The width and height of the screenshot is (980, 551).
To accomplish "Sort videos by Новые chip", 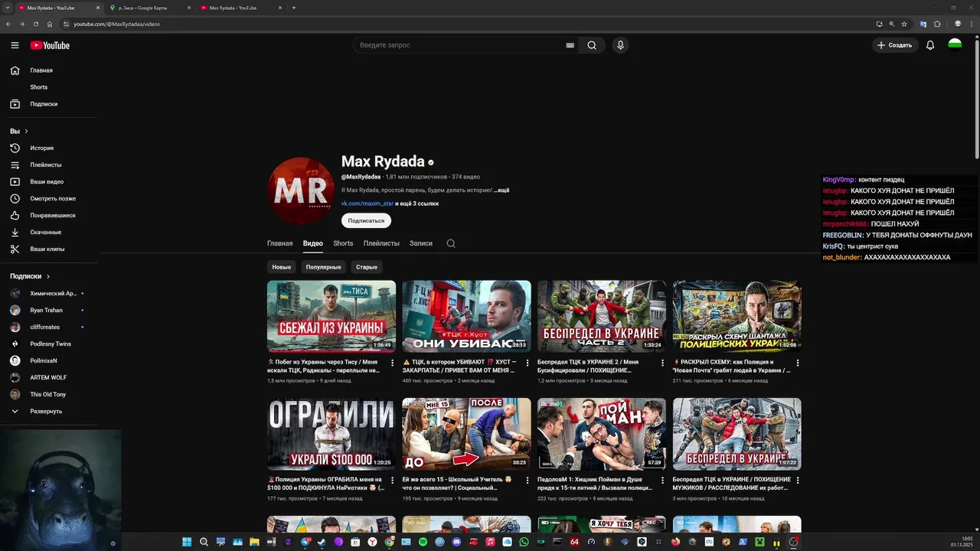I will (282, 267).
